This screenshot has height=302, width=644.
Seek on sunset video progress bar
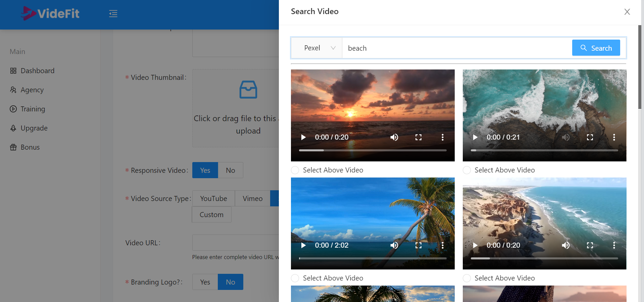[373, 150]
